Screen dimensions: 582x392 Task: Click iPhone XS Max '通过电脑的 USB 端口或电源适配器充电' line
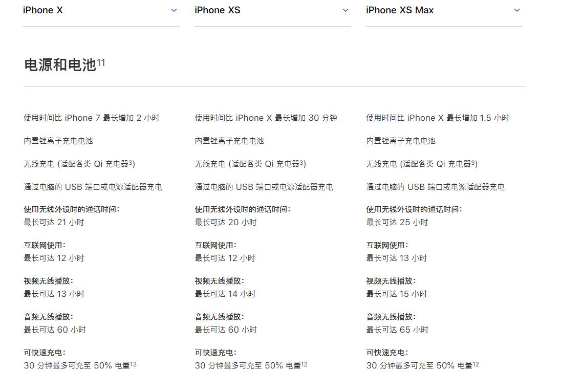(436, 187)
